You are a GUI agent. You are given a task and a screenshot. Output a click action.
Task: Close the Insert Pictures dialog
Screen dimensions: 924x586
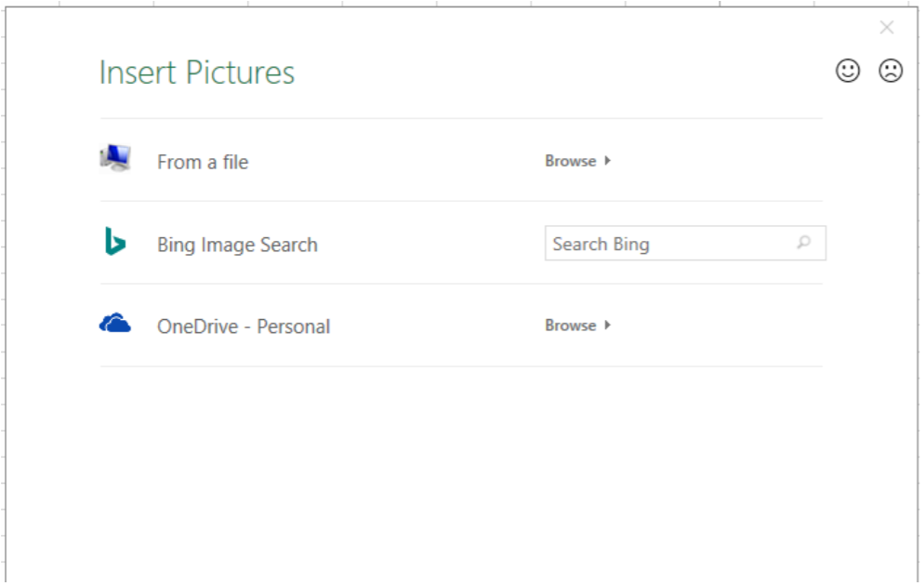[887, 28]
